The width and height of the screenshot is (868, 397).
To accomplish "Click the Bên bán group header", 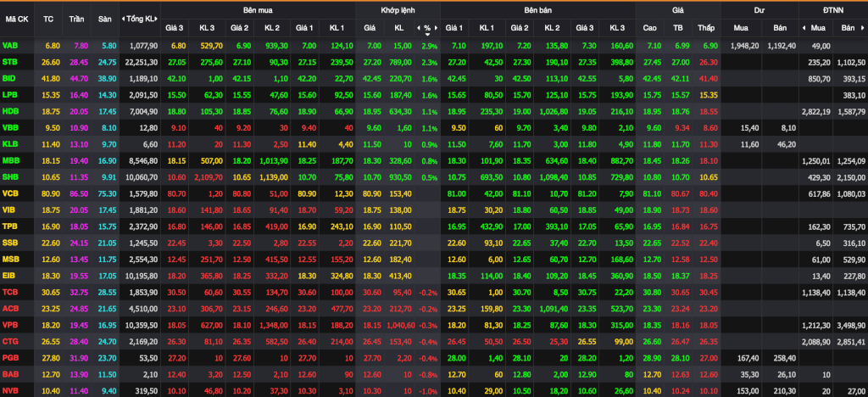I will (x=537, y=10).
